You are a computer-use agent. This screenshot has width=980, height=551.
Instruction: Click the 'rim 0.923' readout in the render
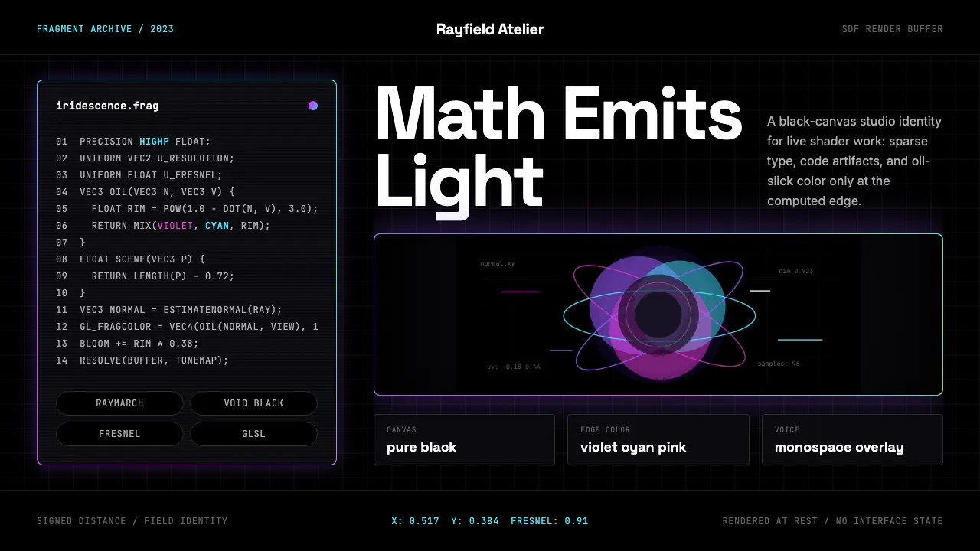click(x=796, y=271)
